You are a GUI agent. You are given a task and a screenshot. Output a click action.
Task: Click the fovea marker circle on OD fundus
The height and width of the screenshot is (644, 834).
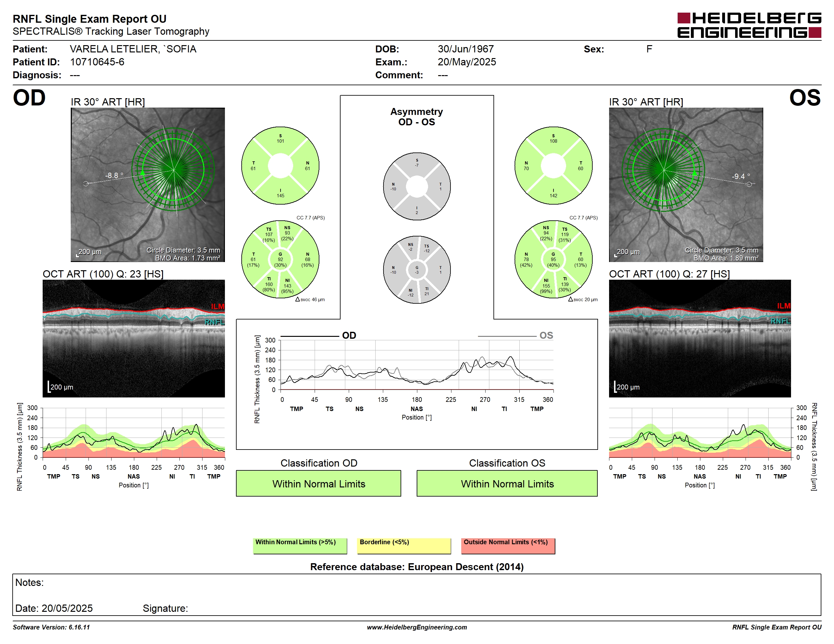click(x=86, y=183)
